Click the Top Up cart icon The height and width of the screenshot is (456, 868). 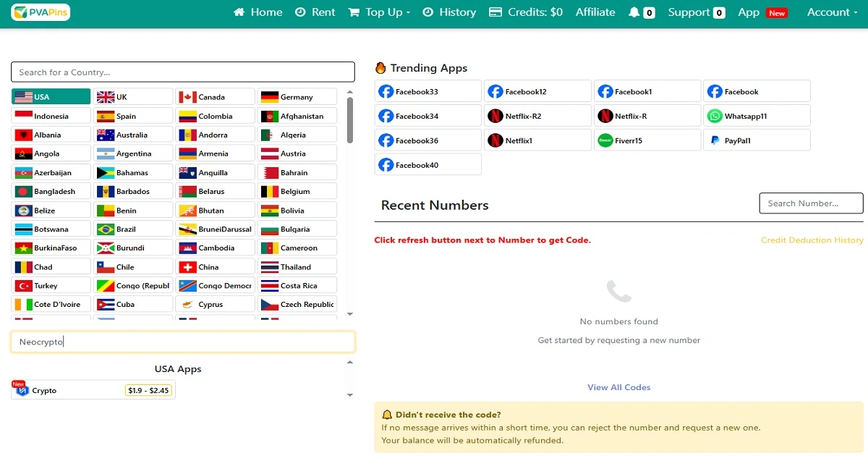pyautogui.click(x=354, y=12)
